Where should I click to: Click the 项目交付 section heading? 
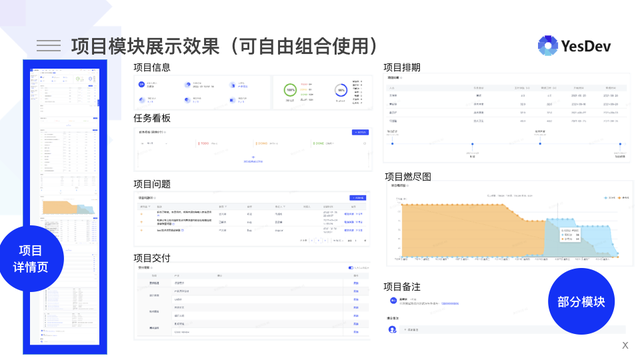(x=152, y=258)
